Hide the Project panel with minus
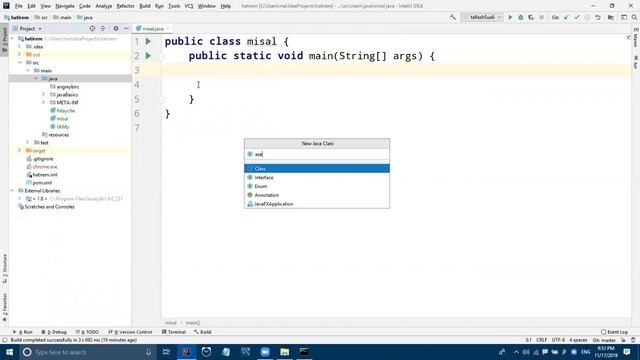 pos(126,29)
